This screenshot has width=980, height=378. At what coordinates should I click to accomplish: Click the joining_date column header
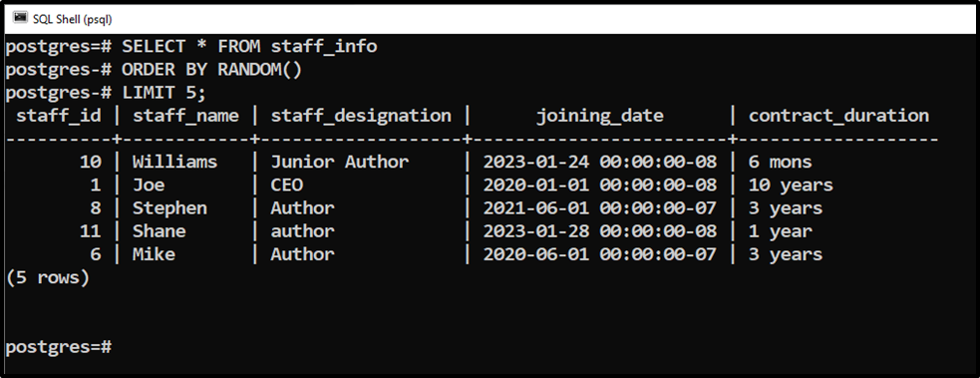600,116
